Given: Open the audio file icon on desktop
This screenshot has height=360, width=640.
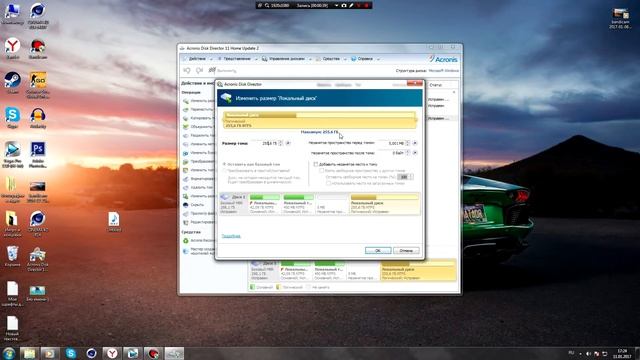Looking at the screenshot, I should tap(114, 222).
